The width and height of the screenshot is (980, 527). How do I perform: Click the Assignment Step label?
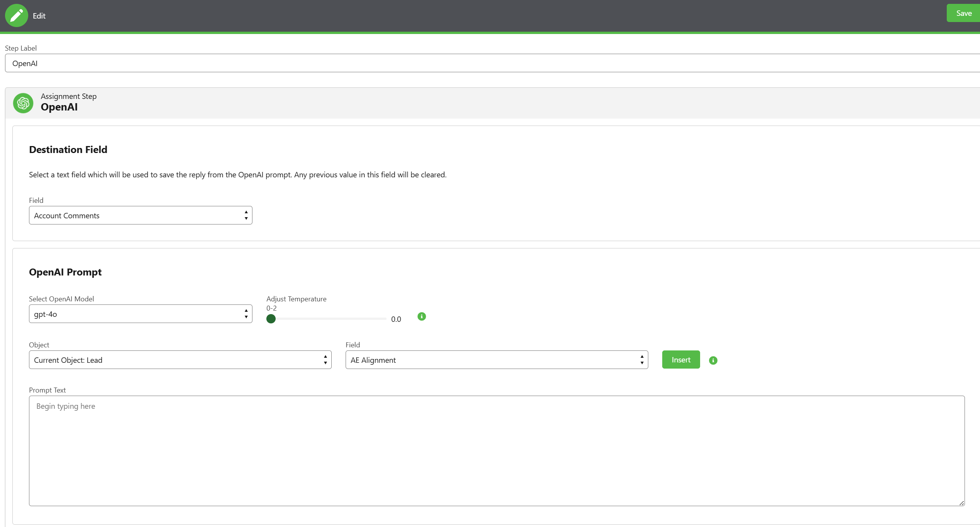[x=69, y=96]
